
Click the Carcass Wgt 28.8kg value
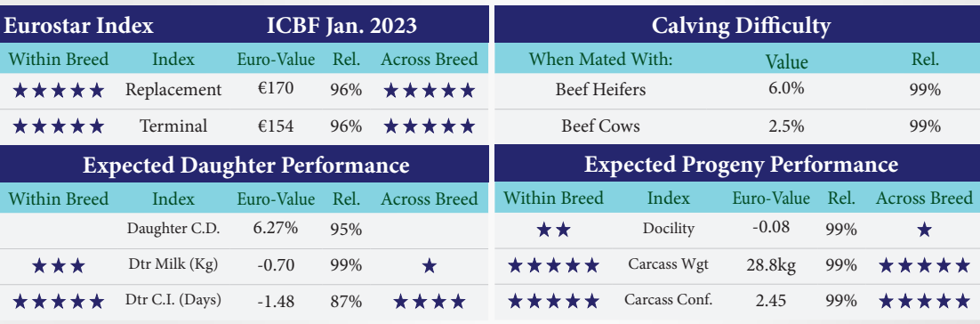771,264
